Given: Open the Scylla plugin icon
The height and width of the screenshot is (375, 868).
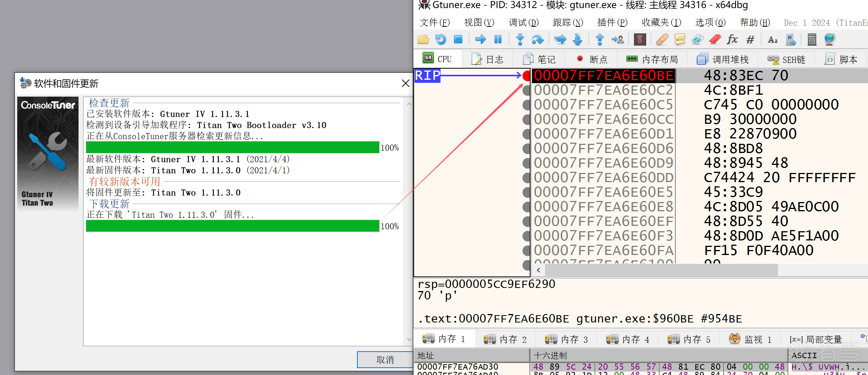Looking at the screenshot, I should [640, 39].
